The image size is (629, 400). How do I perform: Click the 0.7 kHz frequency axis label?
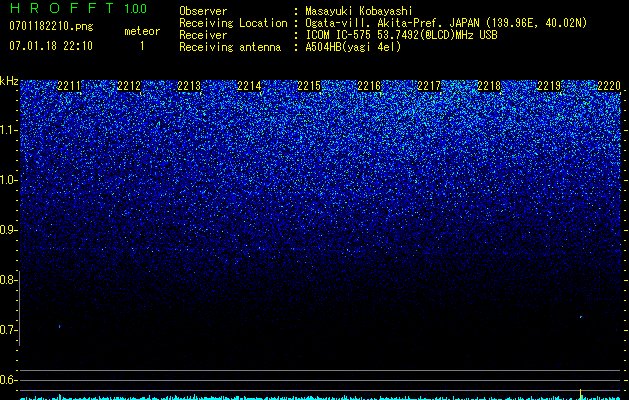(8, 330)
